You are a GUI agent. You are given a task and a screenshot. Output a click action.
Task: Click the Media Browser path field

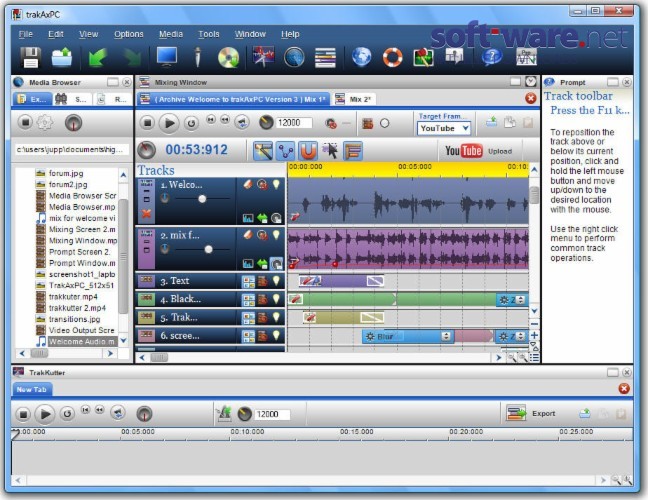(x=70, y=150)
